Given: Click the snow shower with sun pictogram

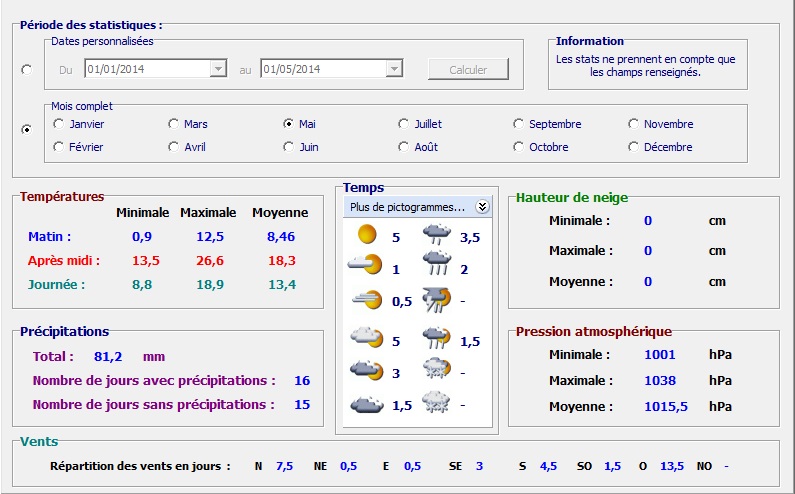Looking at the screenshot, I should tap(437, 370).
